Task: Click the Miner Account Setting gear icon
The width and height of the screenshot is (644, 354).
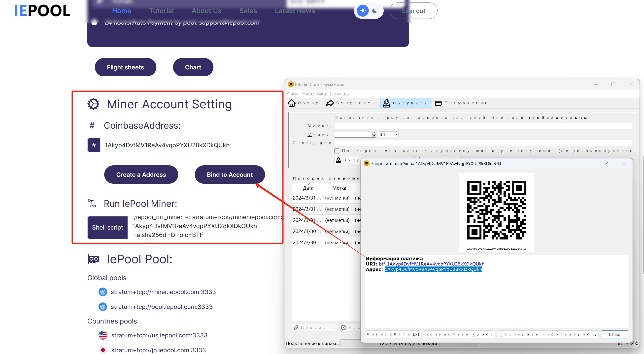Action: pyautogui.click(x=93, y=104)
